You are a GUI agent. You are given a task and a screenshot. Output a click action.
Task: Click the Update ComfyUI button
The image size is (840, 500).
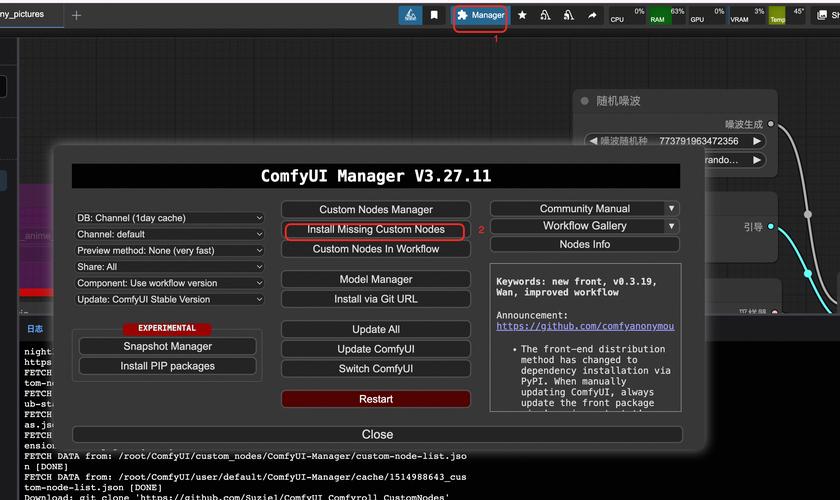tap(376, 349)
